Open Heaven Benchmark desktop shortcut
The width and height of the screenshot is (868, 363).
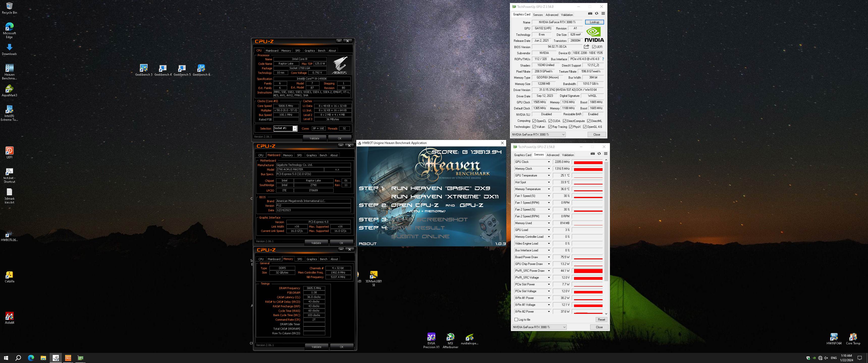(x=9, y=72)
